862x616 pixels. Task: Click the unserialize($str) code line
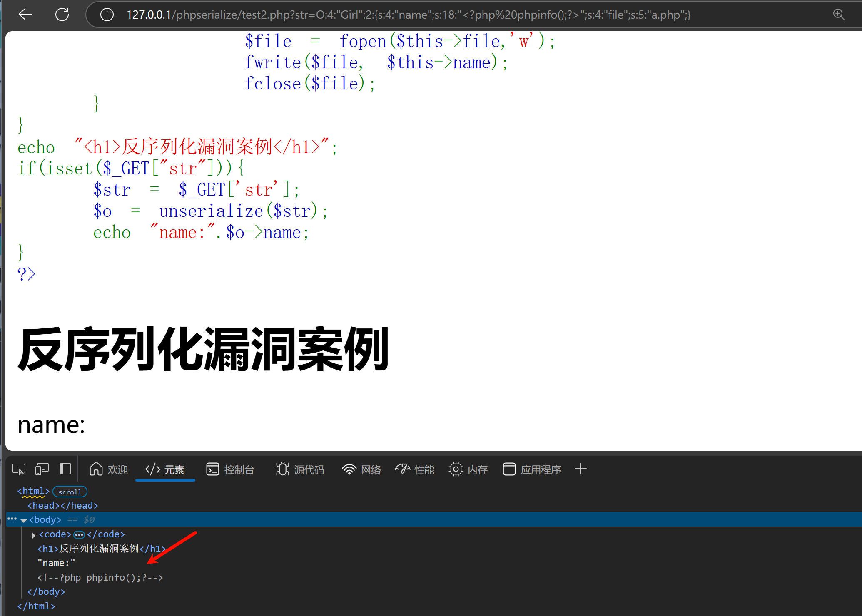point(211,211)
